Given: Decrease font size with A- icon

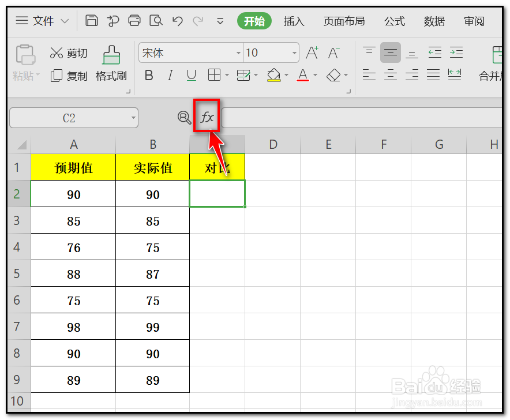Looking at the screenshot, I should click(x=333, y=52).
